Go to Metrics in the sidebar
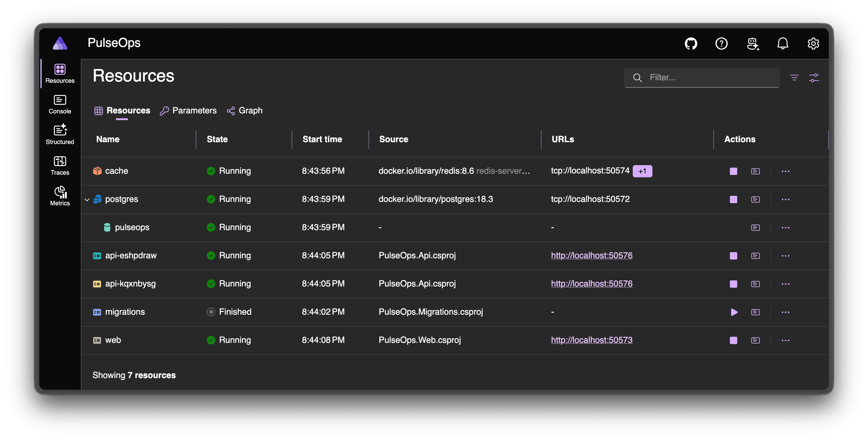The image size is (868, 440). coord(60,196)
